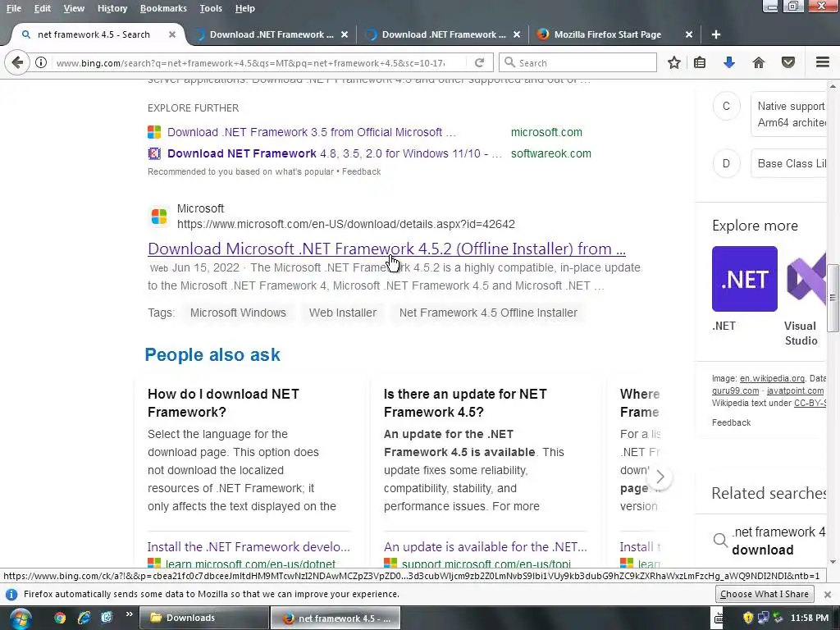Screen dimensions: 840x630
Task: Click the Choose What I Share button
Action: pos(764,594)
